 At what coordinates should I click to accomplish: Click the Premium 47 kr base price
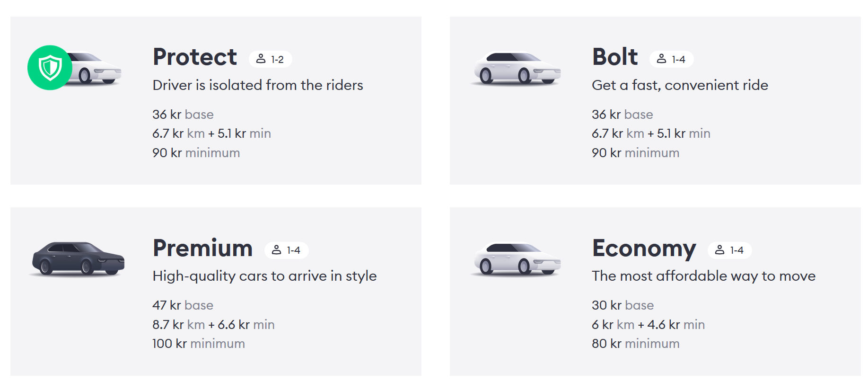coord(183,305)
